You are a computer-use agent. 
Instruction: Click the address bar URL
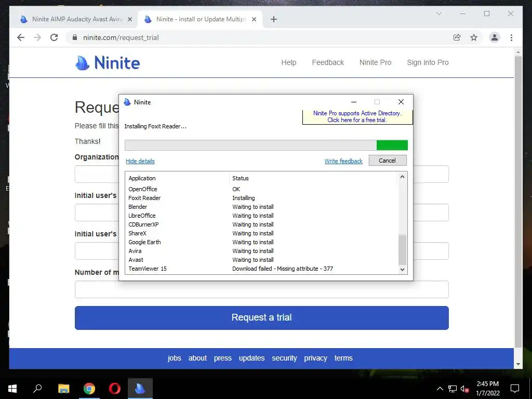[x=121, y=37]
